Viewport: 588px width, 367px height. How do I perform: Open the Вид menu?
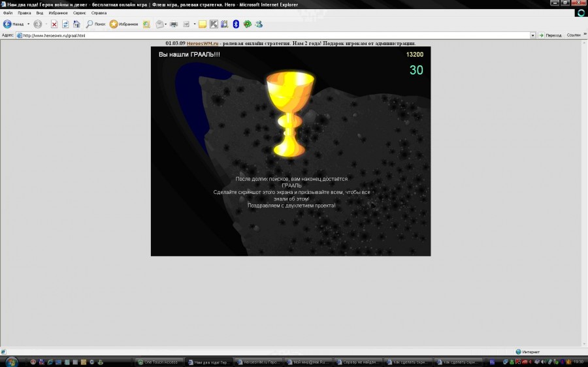(x=39, y=13)
